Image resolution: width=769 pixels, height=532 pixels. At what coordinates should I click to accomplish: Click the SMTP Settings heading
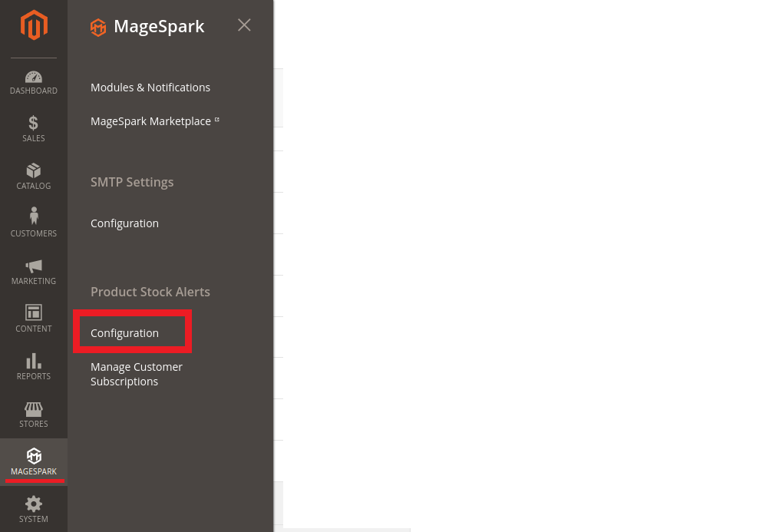(132, 182)
